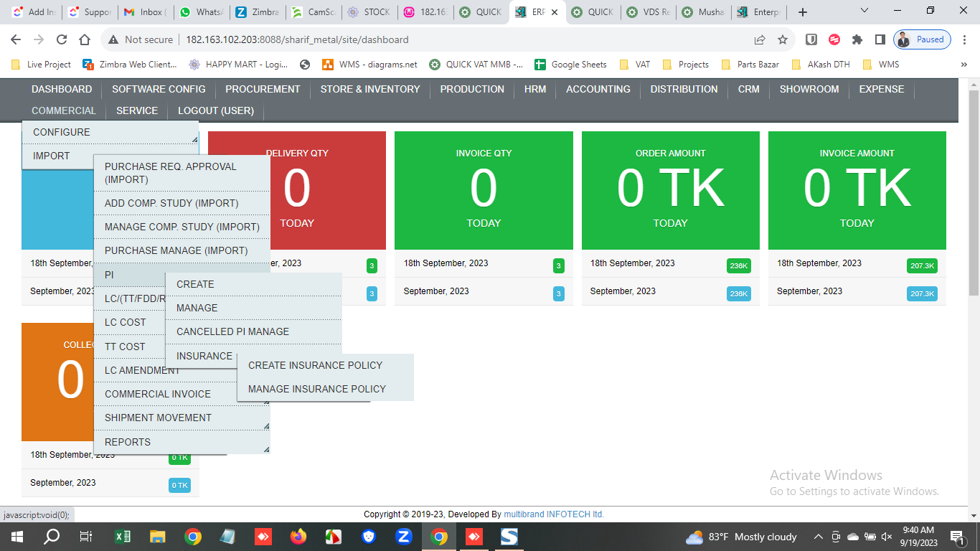
Task: Open File Explorer from the taskbar
Action: coord(158,537)
